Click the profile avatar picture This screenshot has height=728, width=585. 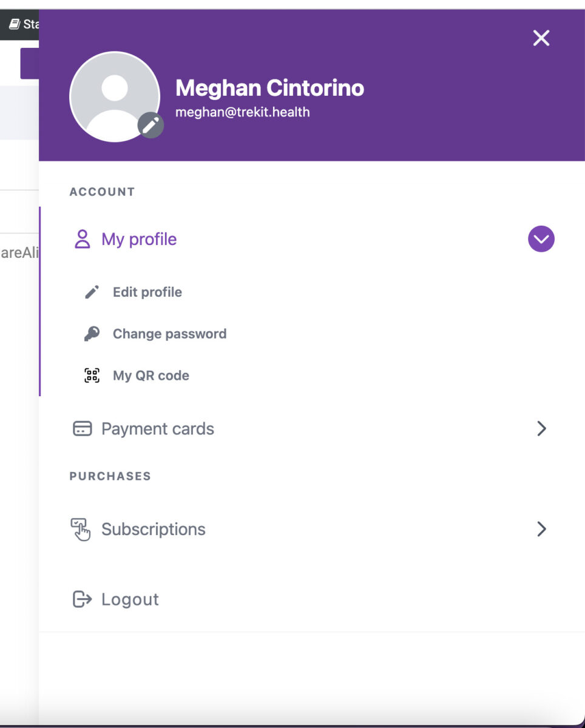point(115,96)
